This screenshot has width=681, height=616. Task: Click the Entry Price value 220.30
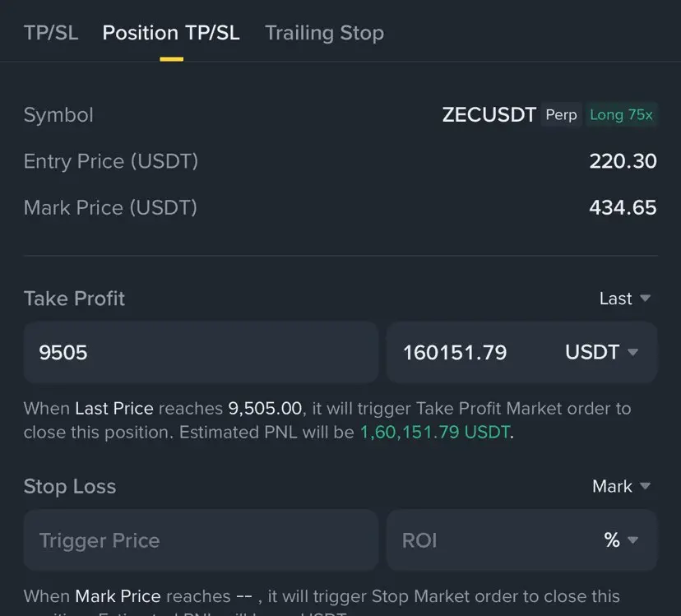623,161
